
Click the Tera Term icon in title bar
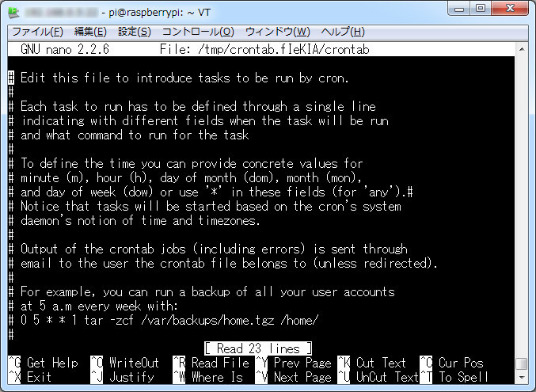(x=13, y=13)
